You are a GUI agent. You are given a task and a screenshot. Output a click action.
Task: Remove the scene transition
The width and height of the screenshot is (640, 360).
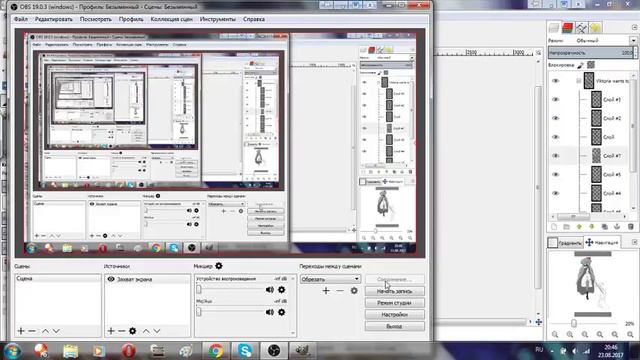coord(340,291)
